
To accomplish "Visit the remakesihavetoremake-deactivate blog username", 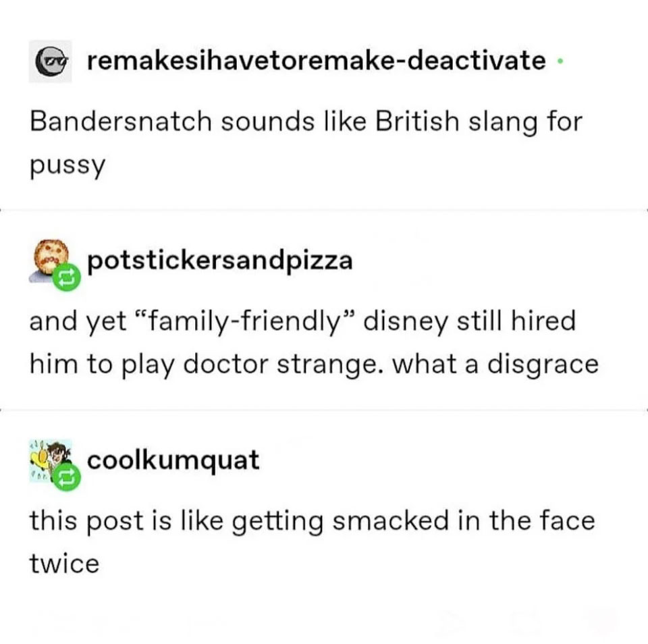I will 317,61.
